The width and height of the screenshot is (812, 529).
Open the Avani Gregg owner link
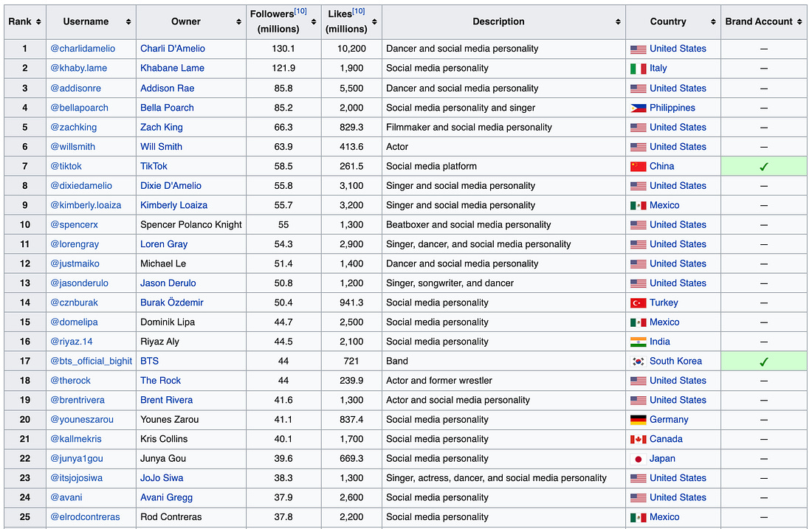(166, 497)
